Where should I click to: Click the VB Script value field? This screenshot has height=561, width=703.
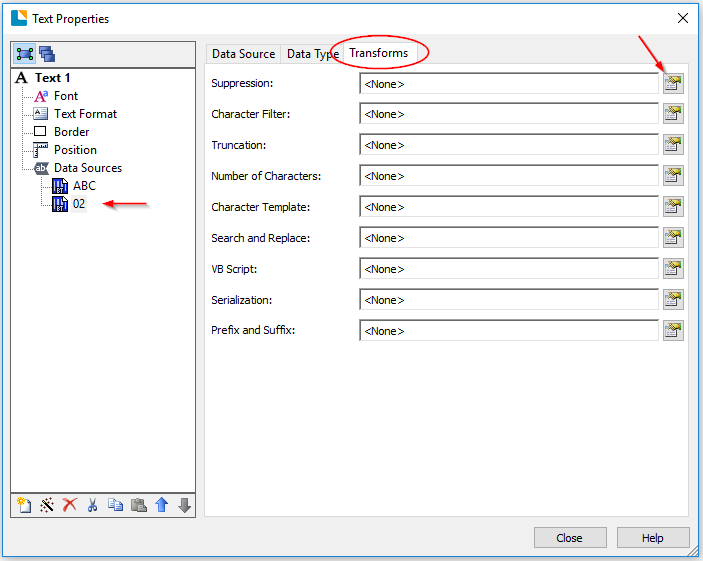click(x=509, y=269)
